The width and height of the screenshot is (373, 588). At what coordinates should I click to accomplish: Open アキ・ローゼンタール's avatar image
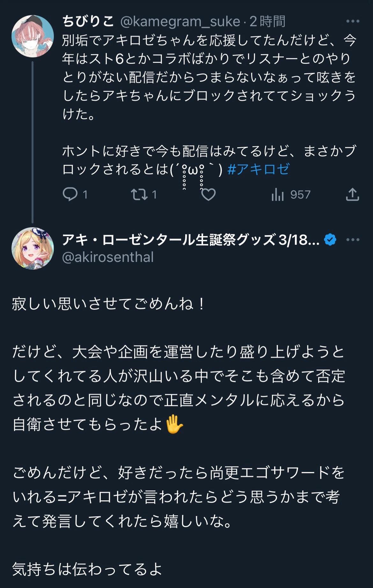[x=33, y=248]
